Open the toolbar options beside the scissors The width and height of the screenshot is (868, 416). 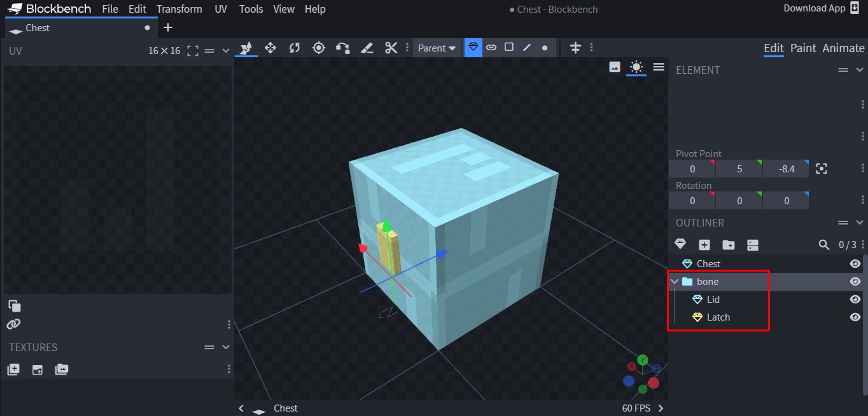[x=407, y=48]
